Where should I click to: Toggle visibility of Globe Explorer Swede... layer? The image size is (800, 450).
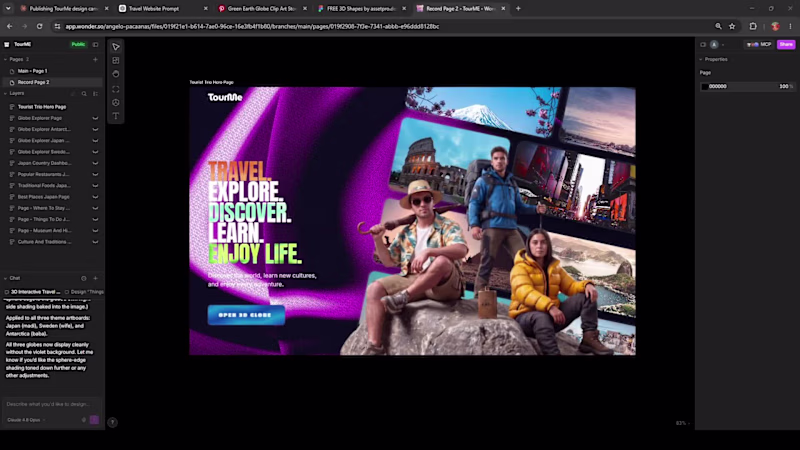pos(95,152)
